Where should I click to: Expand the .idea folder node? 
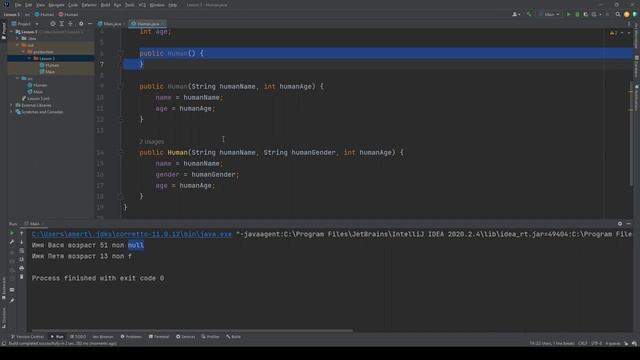click(18, 38)
